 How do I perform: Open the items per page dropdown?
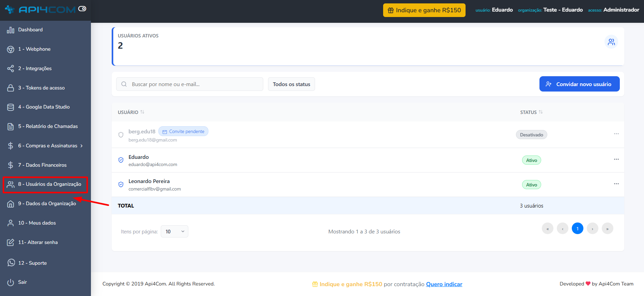point(174,231)
